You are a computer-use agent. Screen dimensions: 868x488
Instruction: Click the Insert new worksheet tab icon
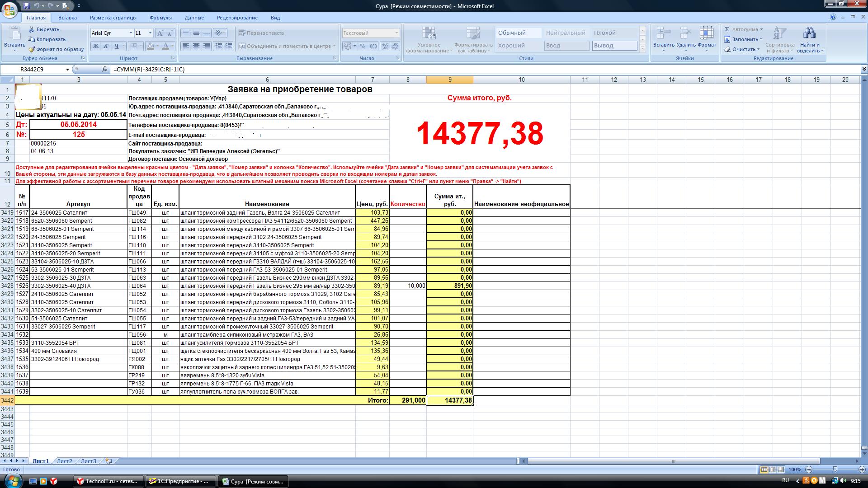108,461
